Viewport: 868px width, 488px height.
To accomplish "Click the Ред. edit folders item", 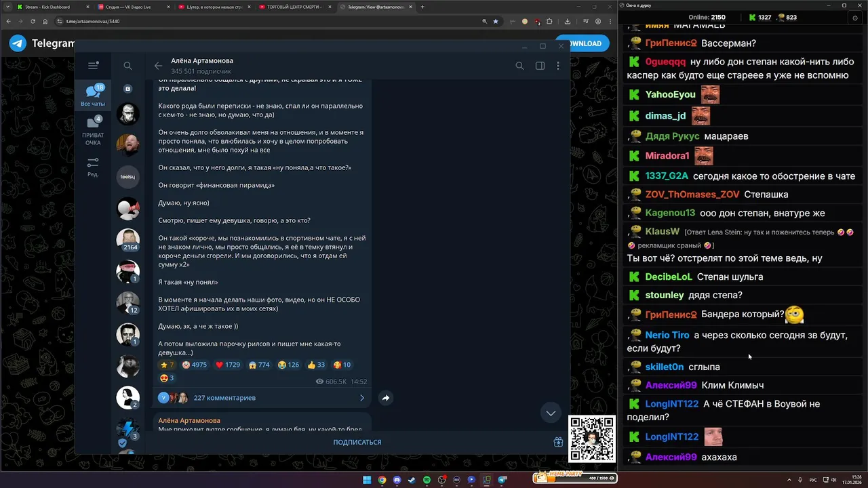I will coord(93,167).
